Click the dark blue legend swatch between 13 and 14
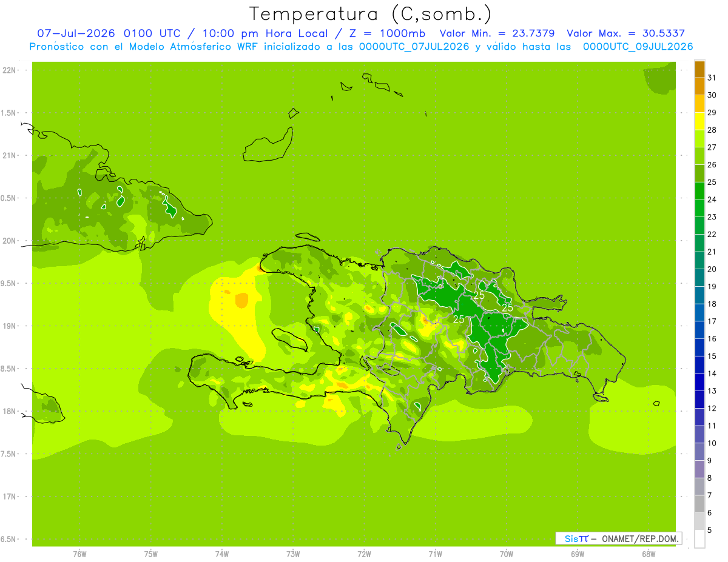728x562 pixels. [699, 382]
